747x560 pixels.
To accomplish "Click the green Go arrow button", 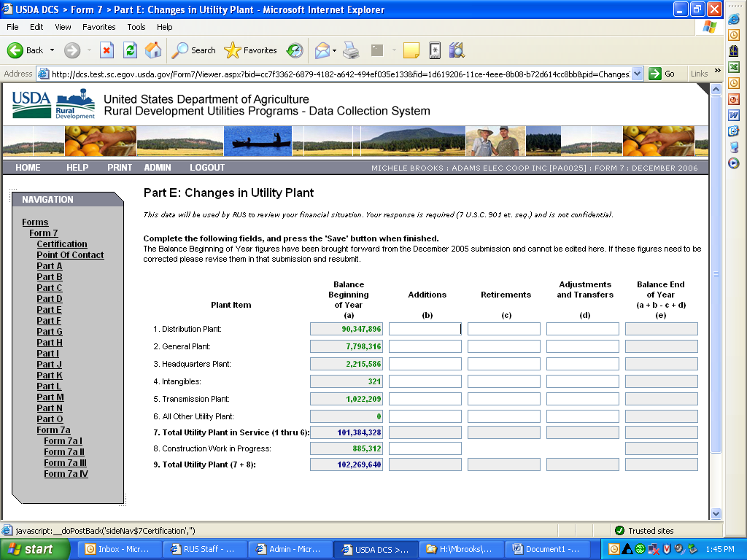I will pos(655,74).
